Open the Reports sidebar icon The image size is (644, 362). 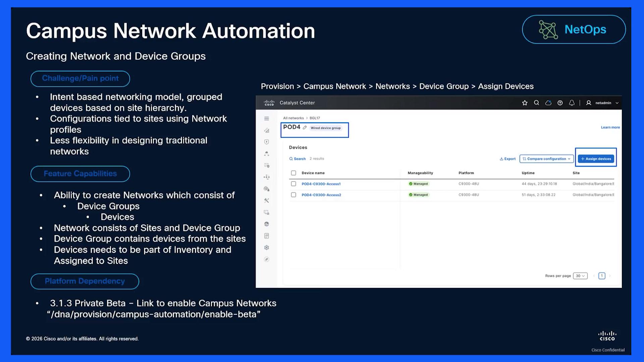267,236
